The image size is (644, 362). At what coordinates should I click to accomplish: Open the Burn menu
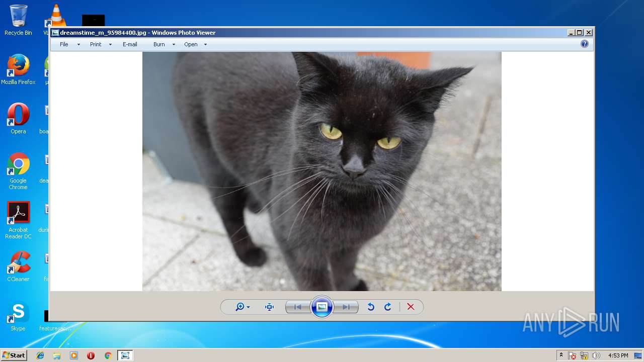coord(159,44)
